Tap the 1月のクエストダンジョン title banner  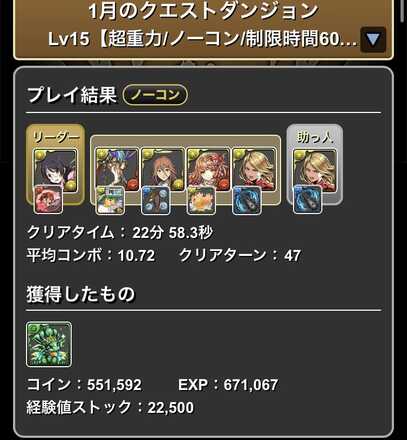tap(203, 11)
